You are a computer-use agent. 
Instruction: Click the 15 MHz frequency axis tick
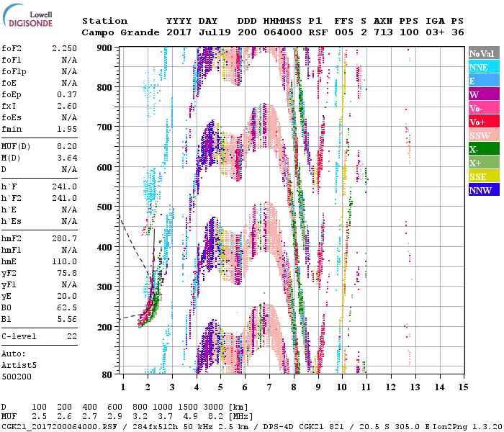click(x=463, y=387)
